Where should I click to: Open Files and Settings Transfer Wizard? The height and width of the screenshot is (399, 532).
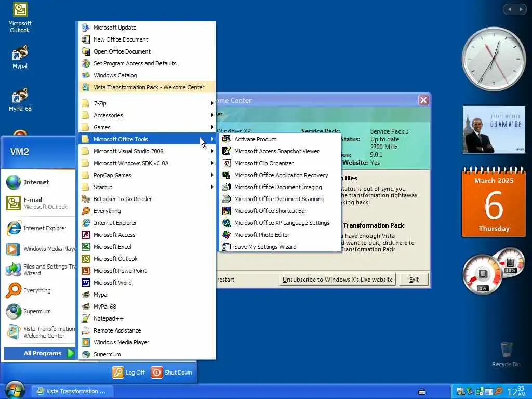pyautogui.click(x=39, y=270)
